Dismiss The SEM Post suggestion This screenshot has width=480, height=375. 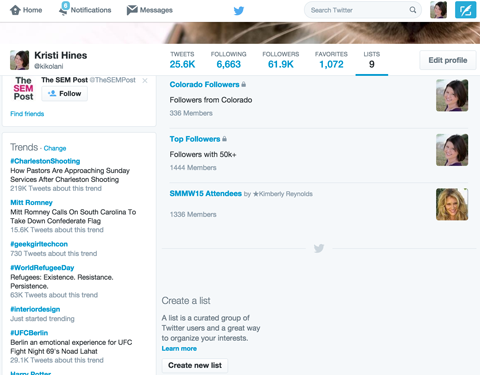pos(145,81)
